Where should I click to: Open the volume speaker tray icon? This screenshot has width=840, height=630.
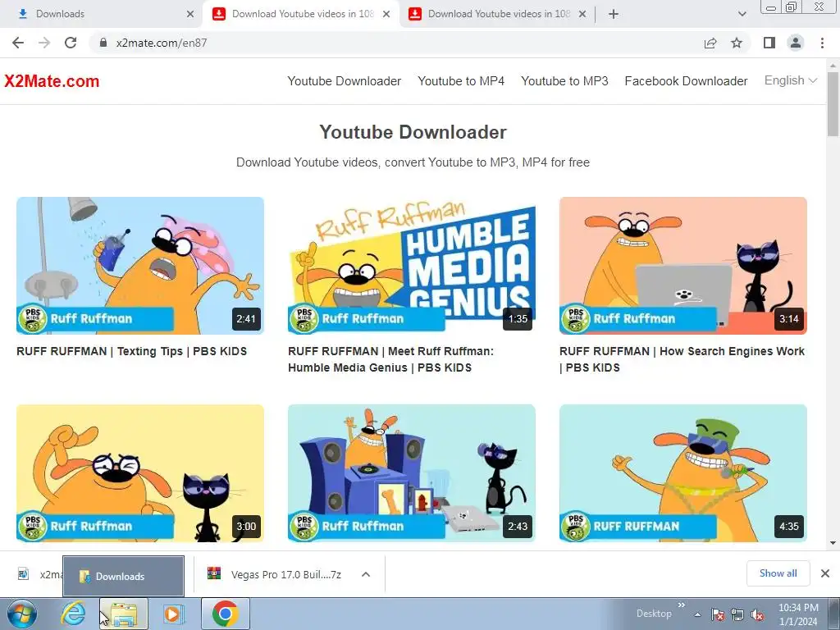(x=757, y=614)
